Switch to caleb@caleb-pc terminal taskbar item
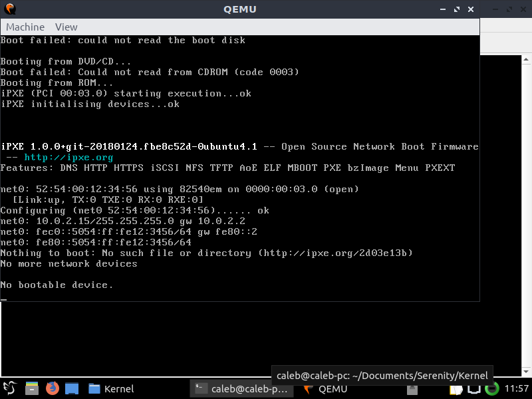 point(241,389)
